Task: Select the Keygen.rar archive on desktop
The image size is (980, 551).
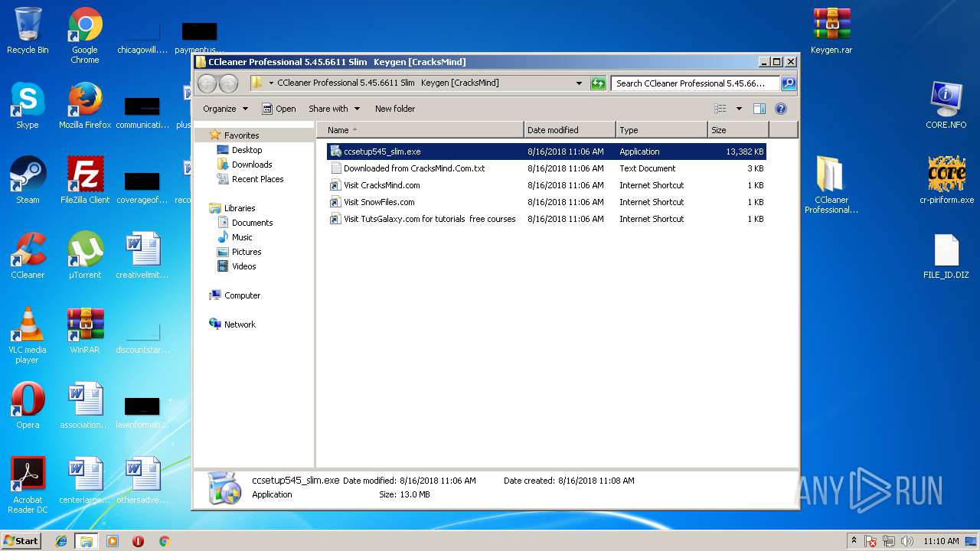Action: 831,31
